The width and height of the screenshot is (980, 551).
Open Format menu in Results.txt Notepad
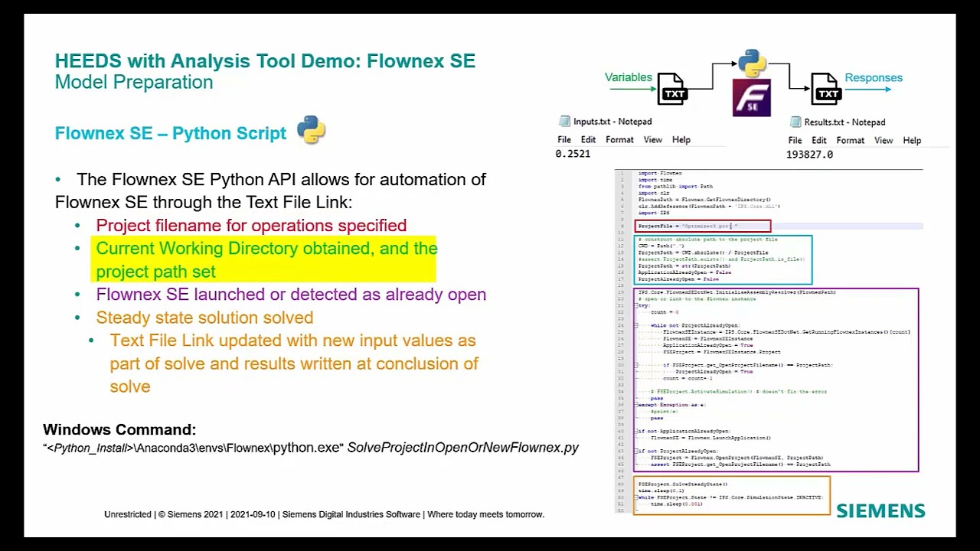coord(851,141)
